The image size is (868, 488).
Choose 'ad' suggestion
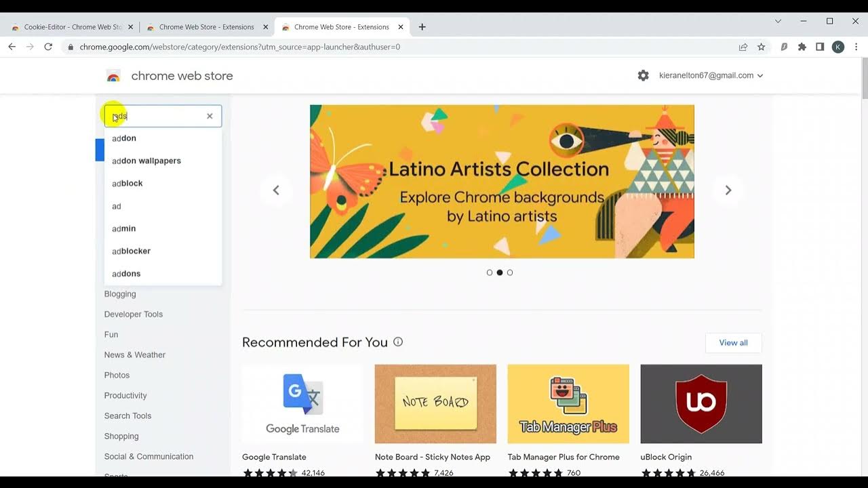click(163, 206)
